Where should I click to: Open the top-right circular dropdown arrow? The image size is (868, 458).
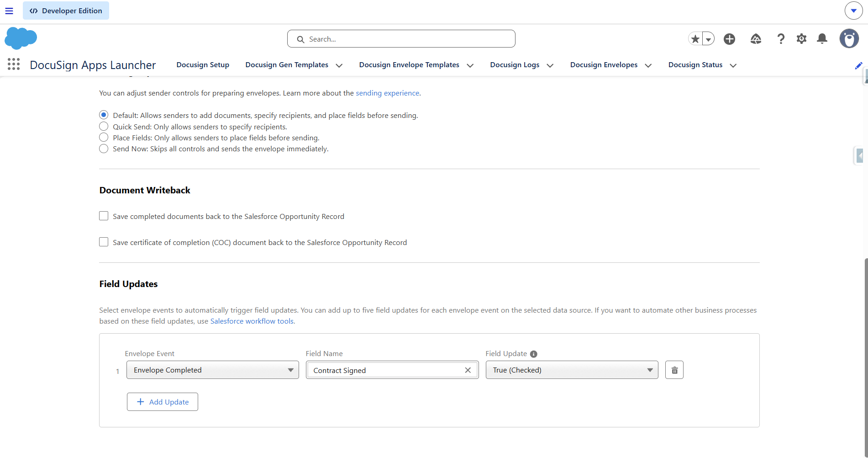[x=853, y=11]
